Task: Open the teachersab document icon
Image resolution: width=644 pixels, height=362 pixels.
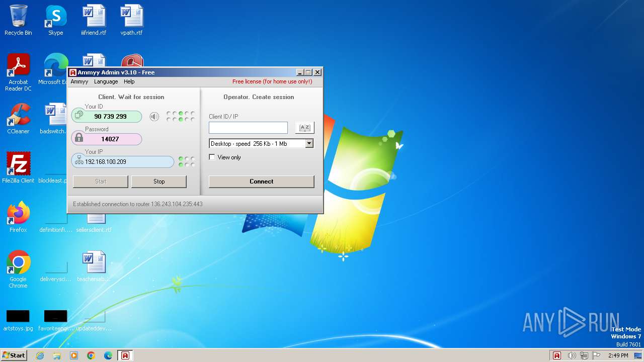Action: pos(94,266)
